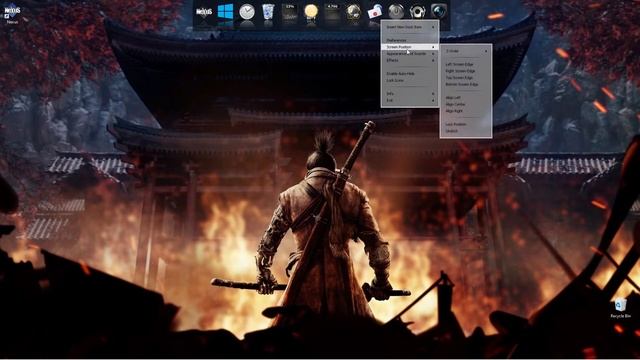This screenshot has width=640, height=360.
Task: Click Lock Position in the submenu
Action: (x=466, y=124)
